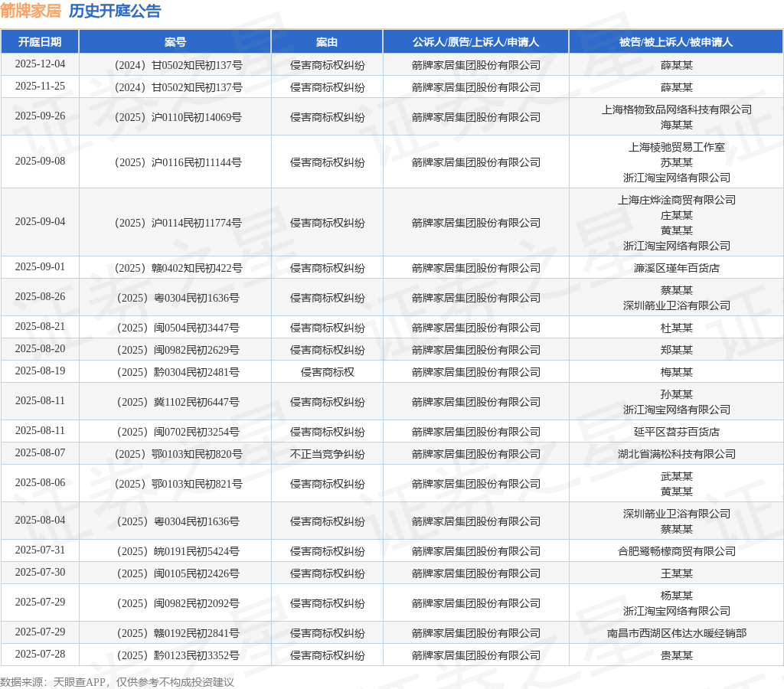
Task: Click the date cell 2025-07-30
Action: pos(40,572)
